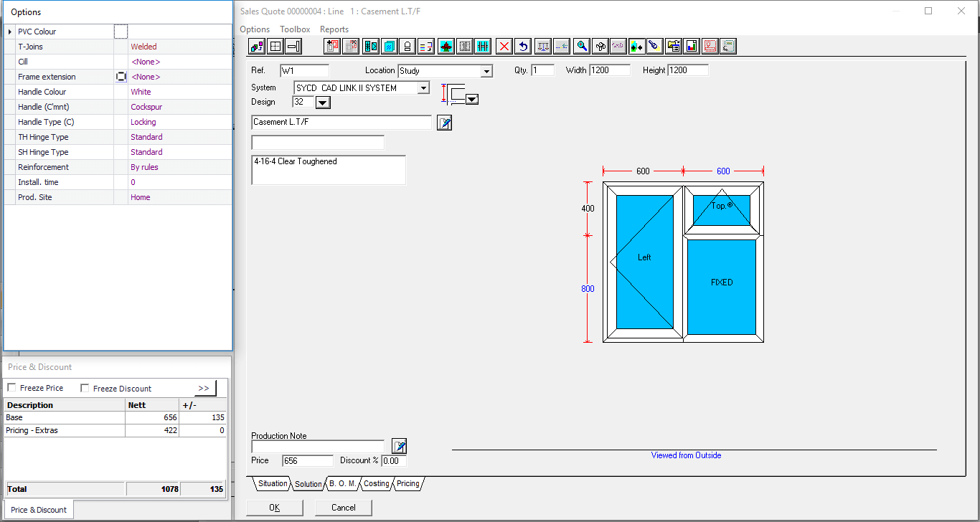Enable the Freeze Price checkbox
Image resolution: width=980 pixels, height=522 pixels.
pos(11,388)
